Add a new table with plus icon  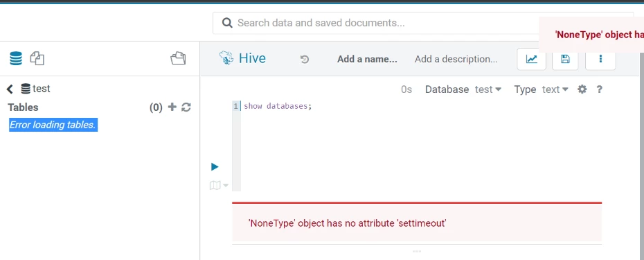pyautogui.click(x=172, y=107)
